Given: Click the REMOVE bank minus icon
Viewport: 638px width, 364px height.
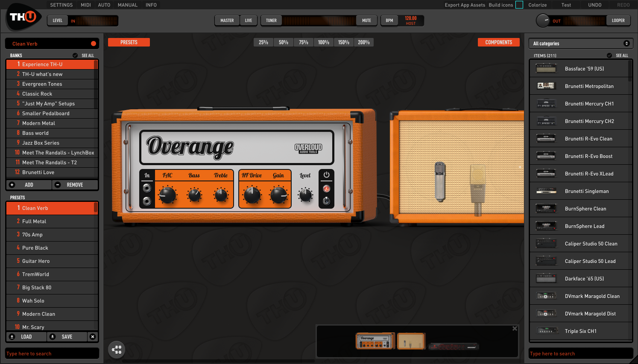Looking at the screenshot, I should pyautogui.click(x=58, y=184).
